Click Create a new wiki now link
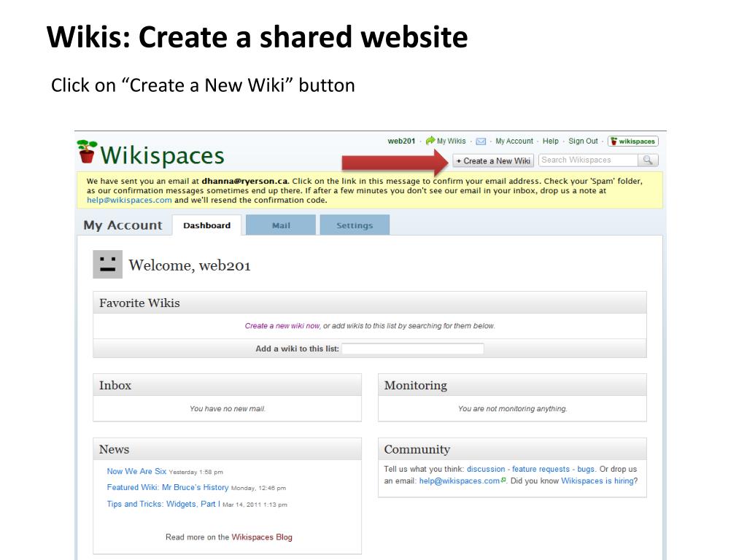The width and height of the screenshot is (747, 560). (x=282, y=326)
